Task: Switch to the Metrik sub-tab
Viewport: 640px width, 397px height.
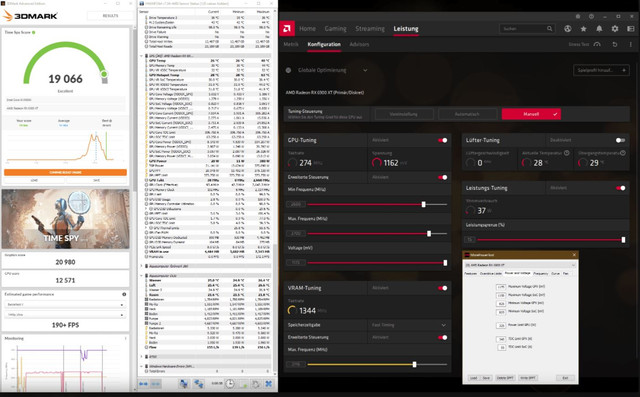Action: (291, 44)
